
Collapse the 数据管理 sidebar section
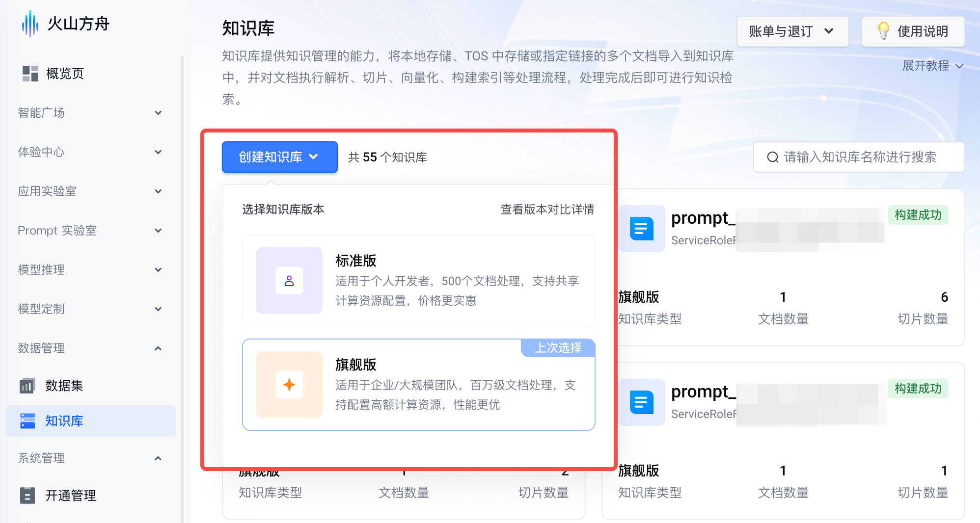158,348
